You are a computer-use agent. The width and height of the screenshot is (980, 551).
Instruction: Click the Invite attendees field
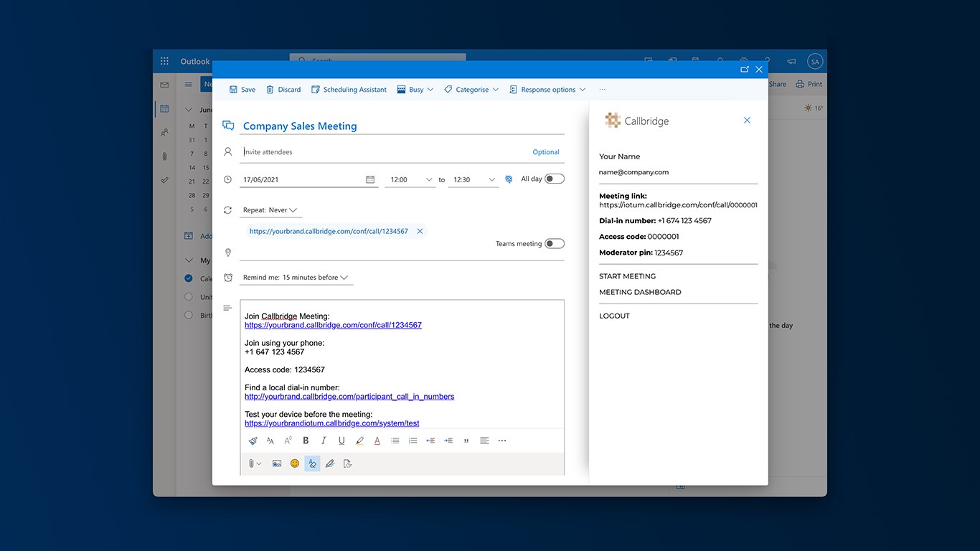(385, 152)
